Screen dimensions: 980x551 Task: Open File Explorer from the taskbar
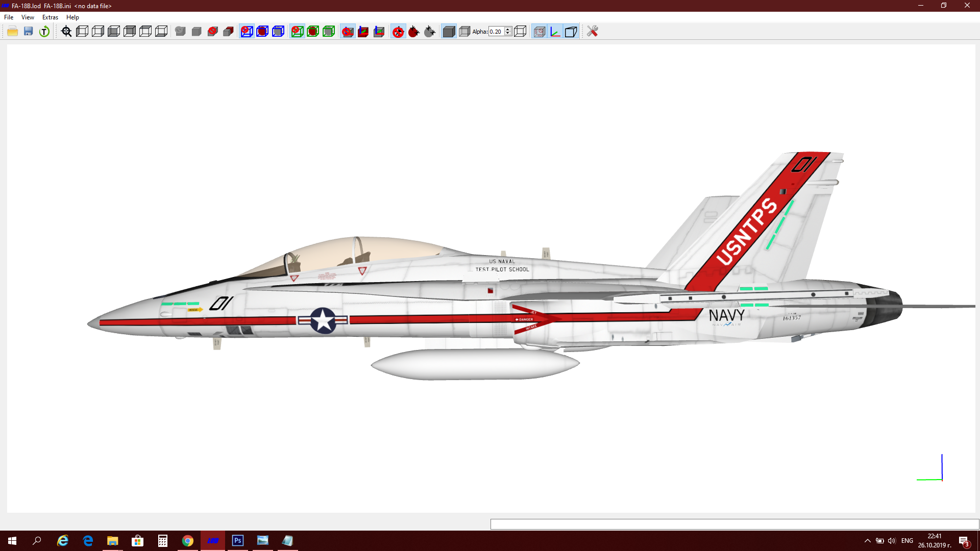pos(112,541)
